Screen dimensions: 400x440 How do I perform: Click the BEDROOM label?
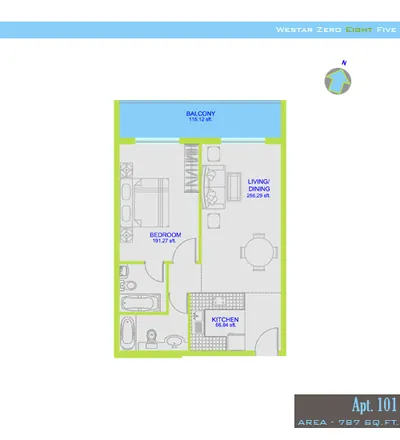pos(165,235)
